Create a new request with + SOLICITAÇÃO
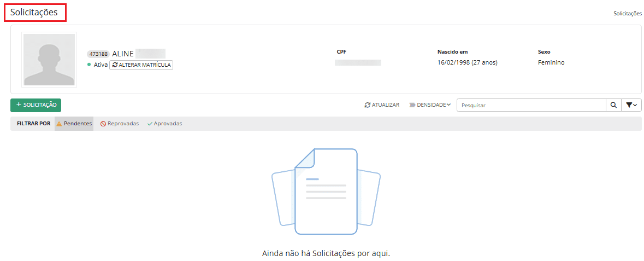The image size is (644, 261). (36, 105)
